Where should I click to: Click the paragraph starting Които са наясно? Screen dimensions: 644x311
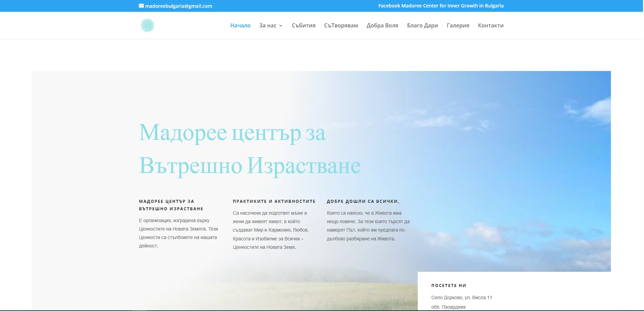368,226
